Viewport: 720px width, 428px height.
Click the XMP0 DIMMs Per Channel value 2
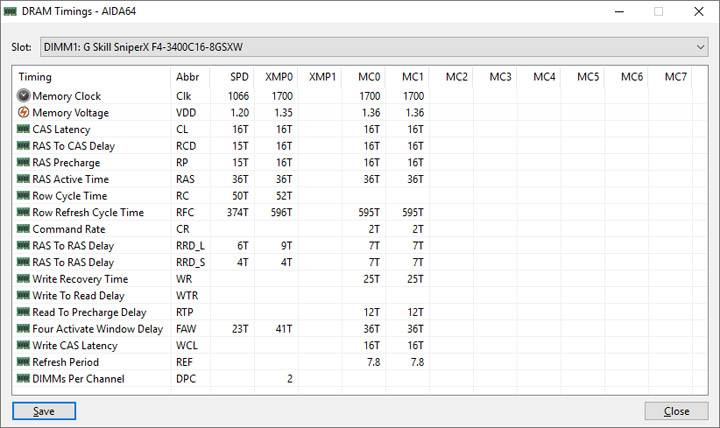tap(290, 378)
